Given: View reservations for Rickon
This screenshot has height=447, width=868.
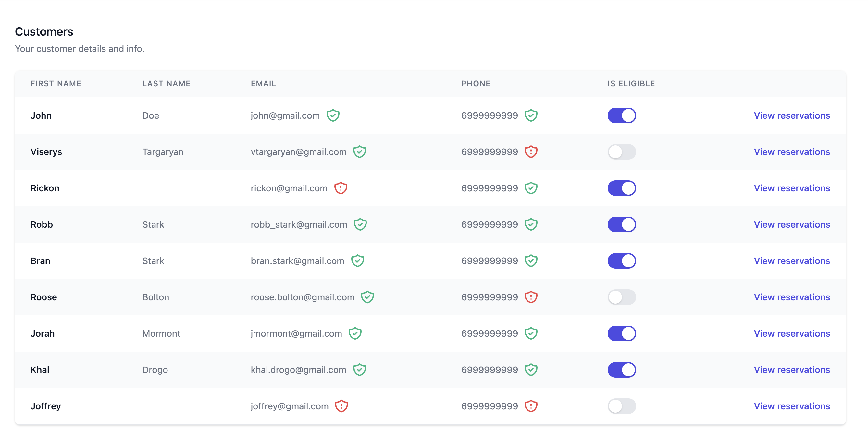Looking at the screenshot, I should (x=792, y=188).
